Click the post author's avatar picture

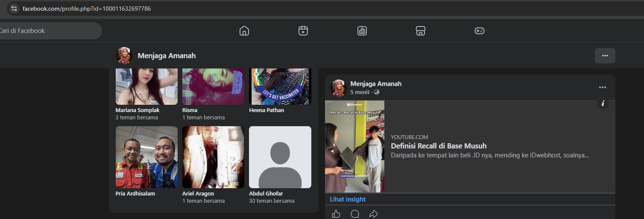[x=338, y=88]
